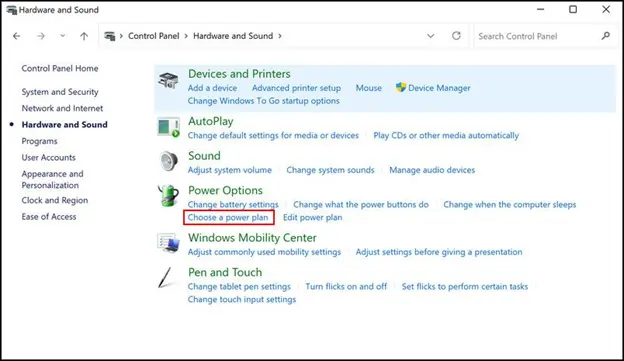The width and height of the screenshot is (624, 361).
Task: Click Control Panel in the breadcrumb
Action: pos(154,36)
